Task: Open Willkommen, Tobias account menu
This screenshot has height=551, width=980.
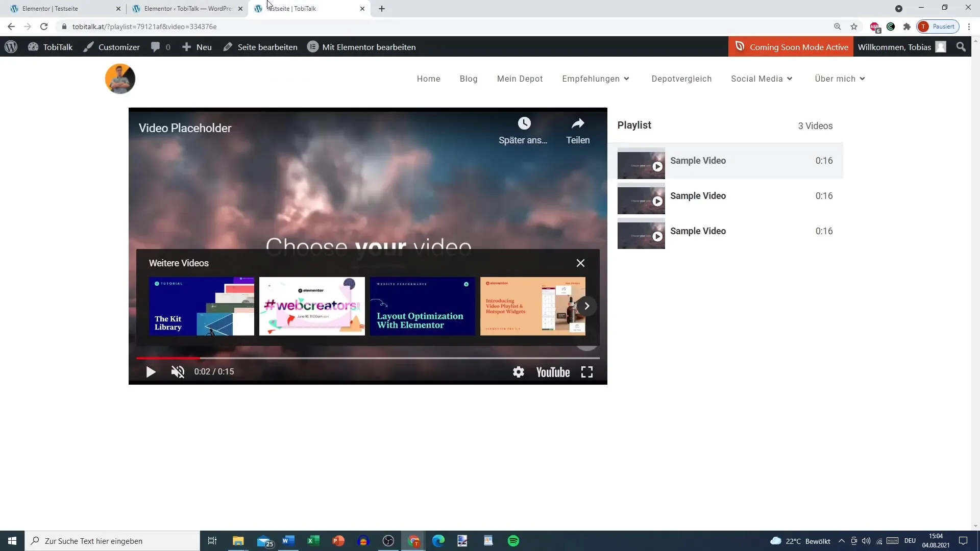Action: [902, 47]
